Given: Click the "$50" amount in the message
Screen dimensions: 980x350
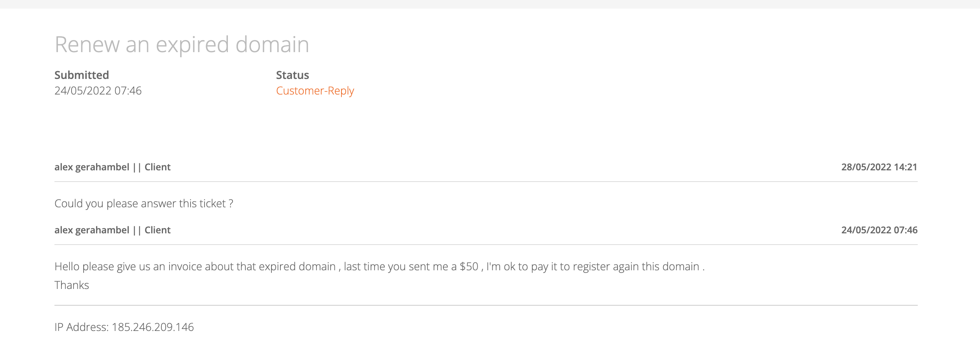Looking at the screenshot, I should 469,267.
